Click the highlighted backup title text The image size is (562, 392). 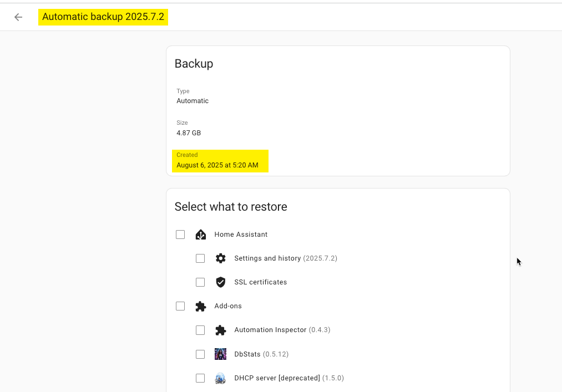coord(103,17)
